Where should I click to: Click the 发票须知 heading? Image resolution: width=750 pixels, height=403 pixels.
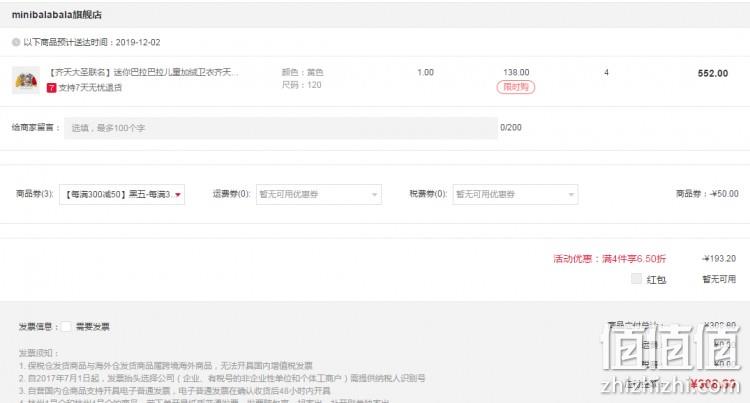coord(38,353)
